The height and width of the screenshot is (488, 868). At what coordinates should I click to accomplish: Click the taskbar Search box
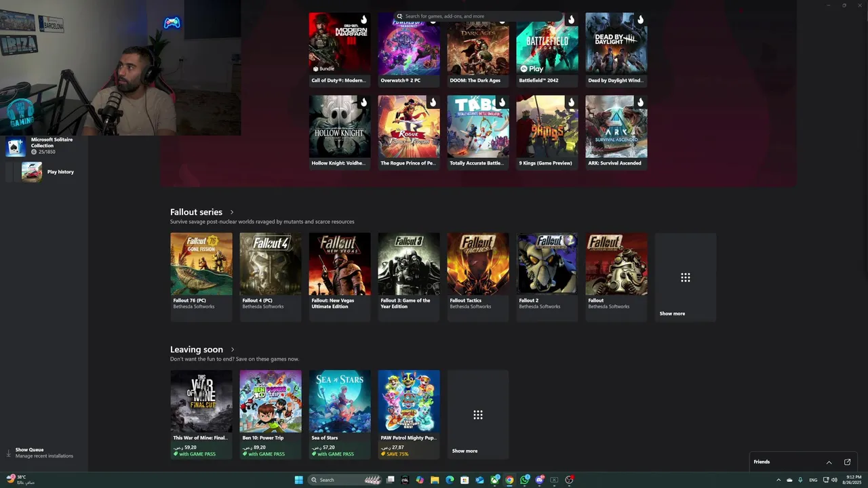pos(344,480)
